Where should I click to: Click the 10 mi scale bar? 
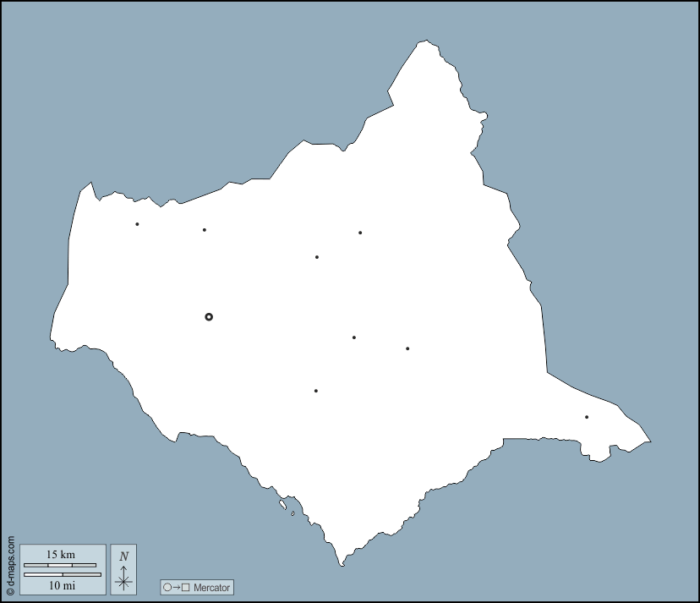[x=62, y=574]
